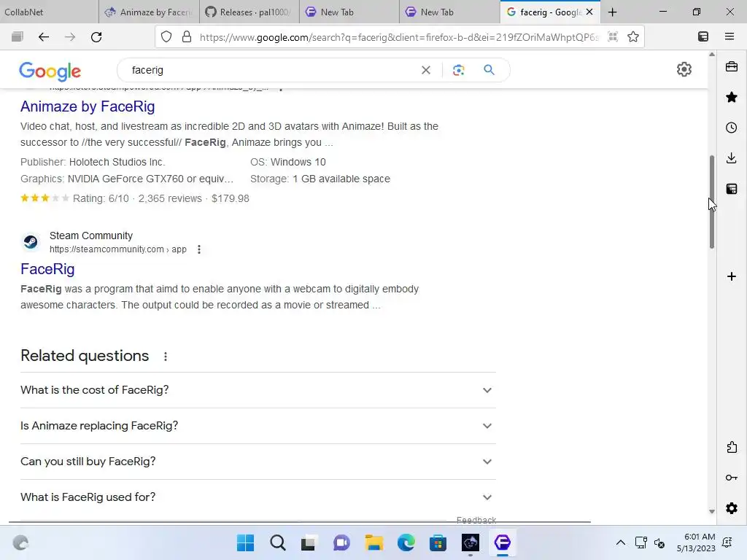Open the browser hamburger menu
The width and height of the screenshot is (747, 560).
click(x=729, y=36)
